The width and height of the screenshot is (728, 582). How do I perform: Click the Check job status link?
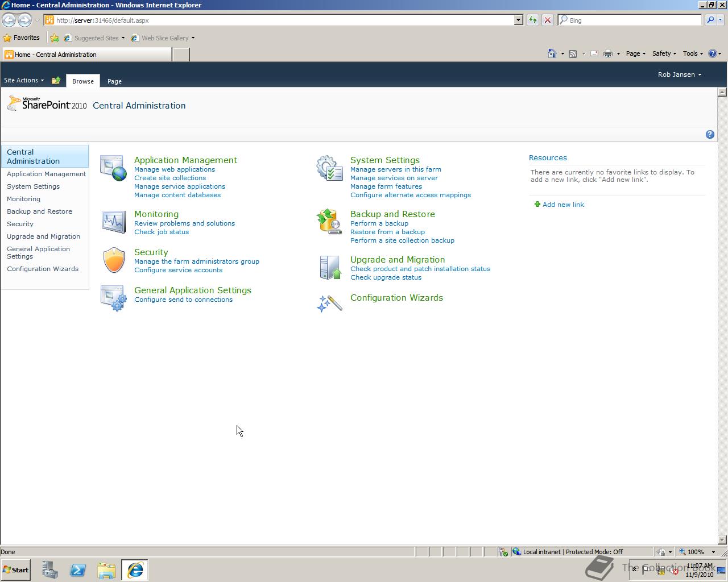tap(162, 232)
